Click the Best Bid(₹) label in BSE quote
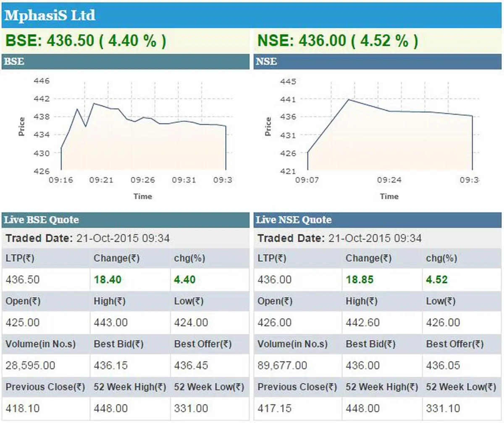The width and height of the screenshot is (504, 423). click(x=118, y=344)
